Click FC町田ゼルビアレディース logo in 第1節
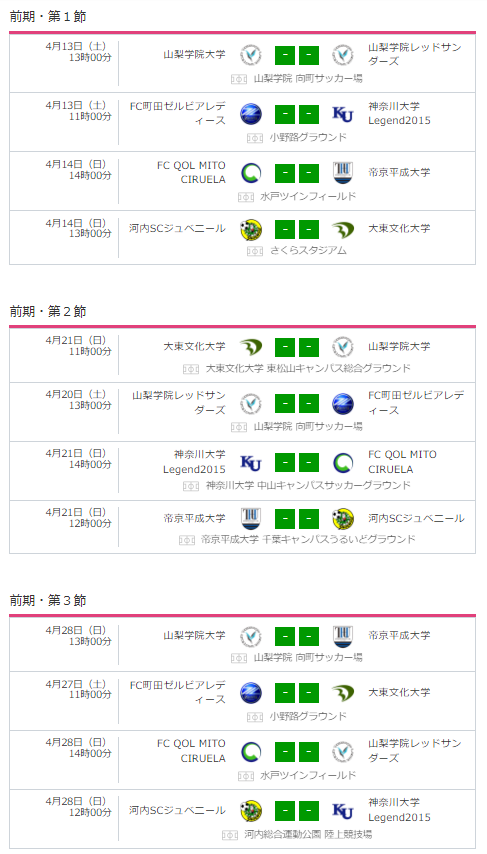 pyautogui.click(x=251, y=114)
